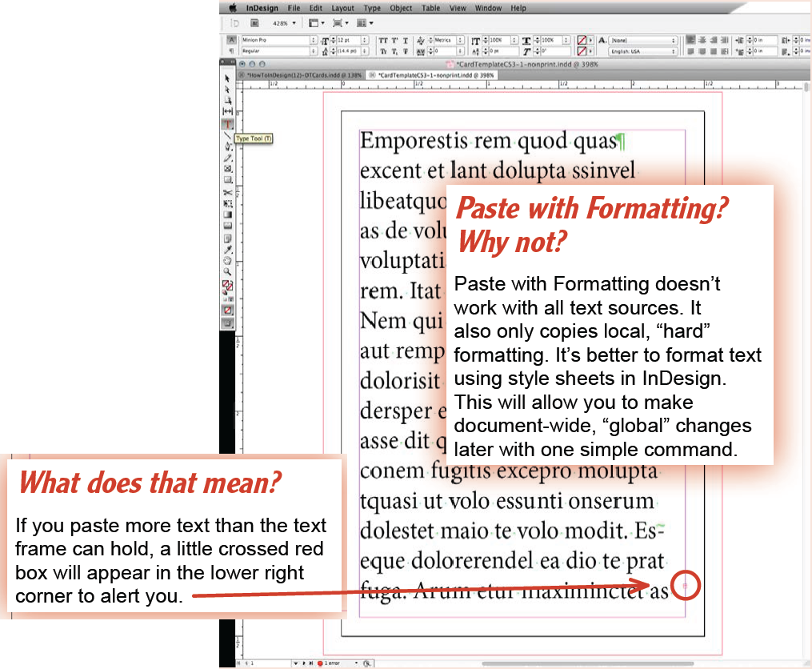Select the black arrow Selection tool

pyautogui.click(x=228, y=78)
